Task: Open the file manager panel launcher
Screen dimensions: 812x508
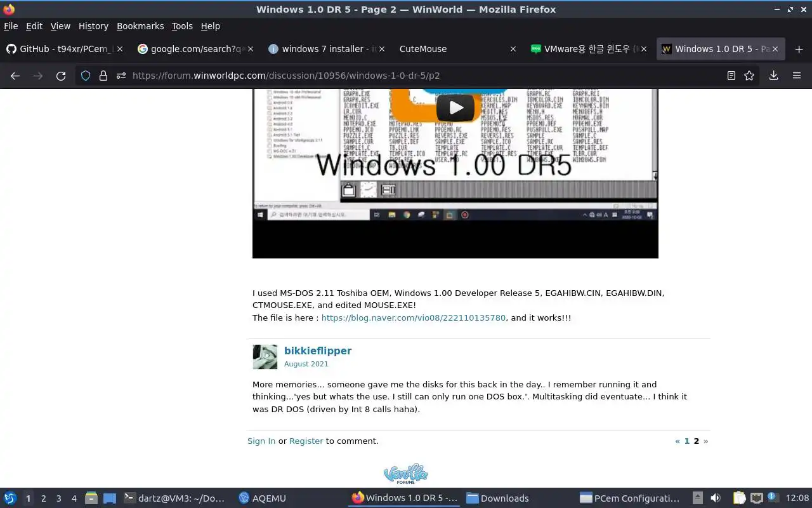Action: 91,498
